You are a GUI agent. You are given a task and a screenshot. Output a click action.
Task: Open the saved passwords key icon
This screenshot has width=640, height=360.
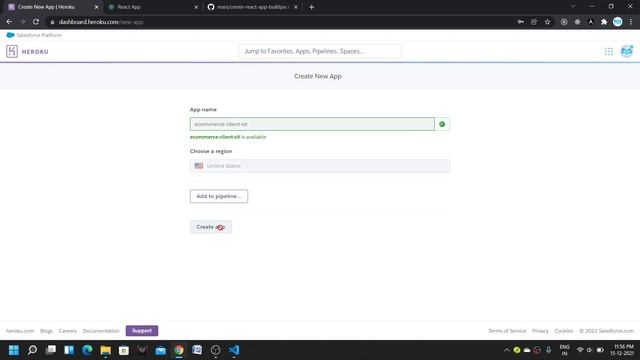pyautogui.click(x=521, y=22)
